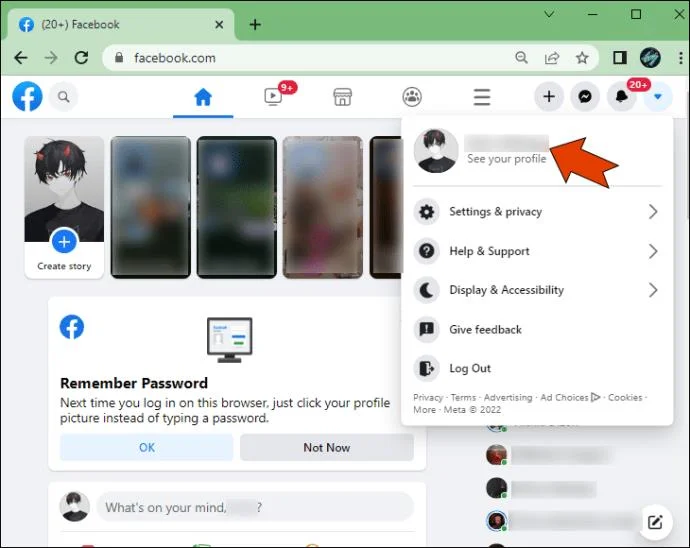Click the share page icon
Viewport: 690px width, 548px height.
[x=552, y=58]
